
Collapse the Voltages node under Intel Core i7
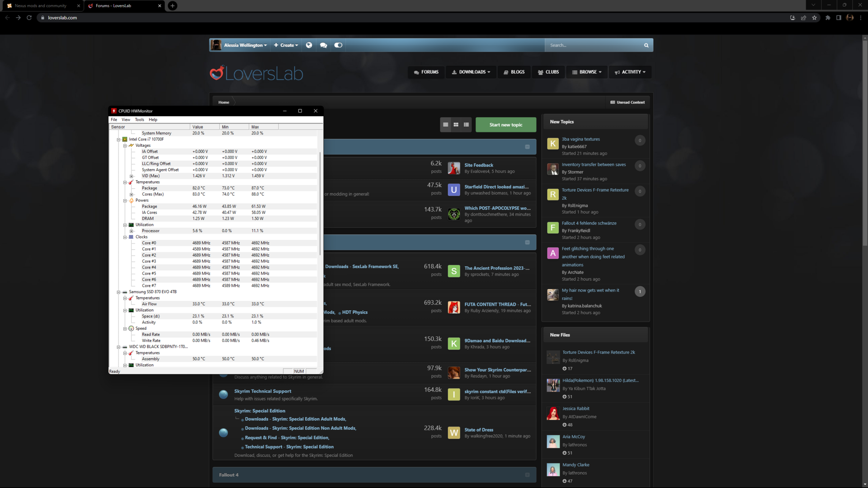pyautogui.click(x=125, y=145)
